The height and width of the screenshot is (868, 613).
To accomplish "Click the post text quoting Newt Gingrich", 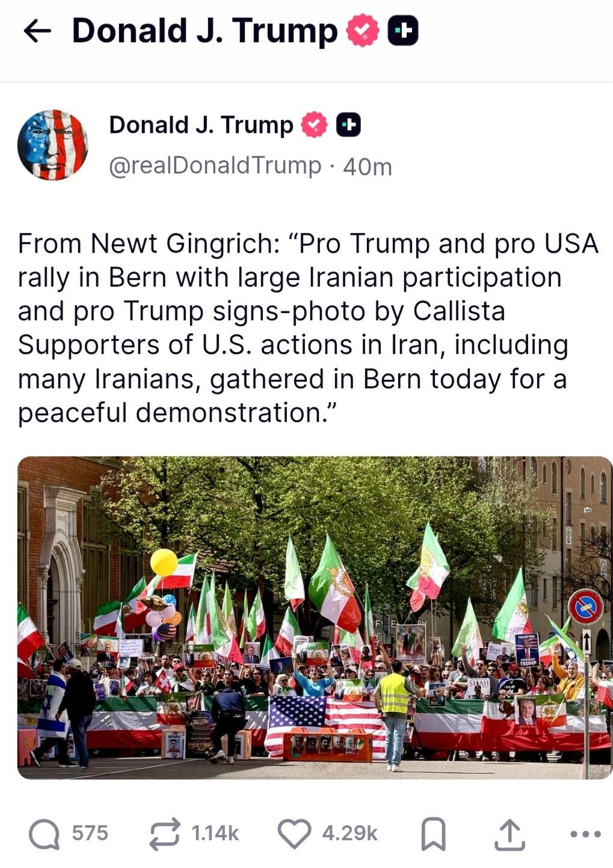I will [x=308, y=329].
